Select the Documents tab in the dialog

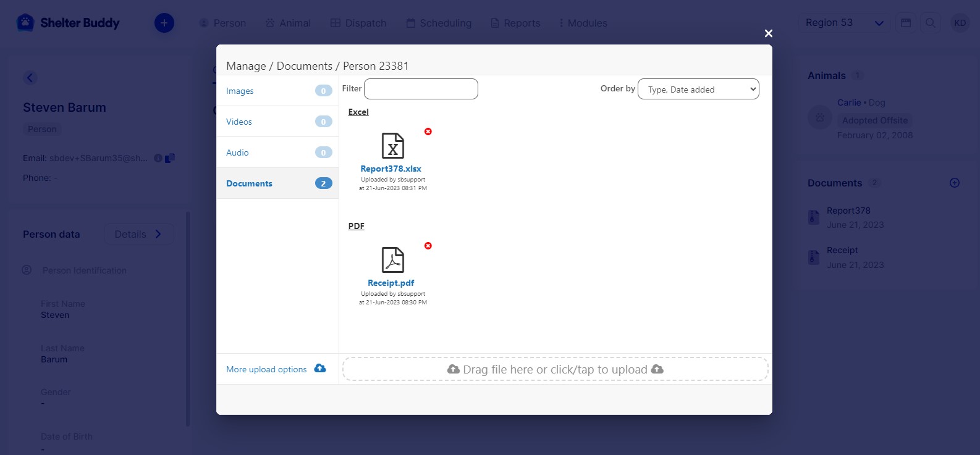277,183
